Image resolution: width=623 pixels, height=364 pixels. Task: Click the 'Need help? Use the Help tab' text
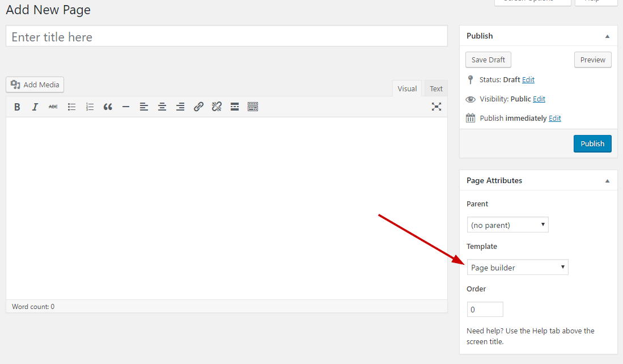coord(531,336)
